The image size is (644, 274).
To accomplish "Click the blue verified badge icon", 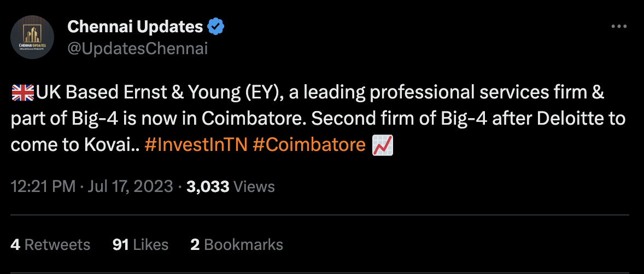I will 215,27.
